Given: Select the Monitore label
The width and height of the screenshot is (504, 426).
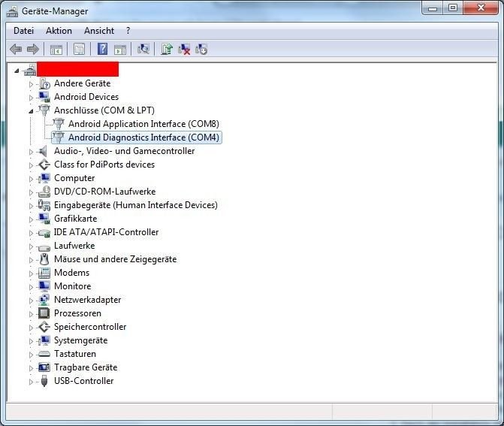Looking at the screenshot, I should pyautogui.click(x=72, y=286).
